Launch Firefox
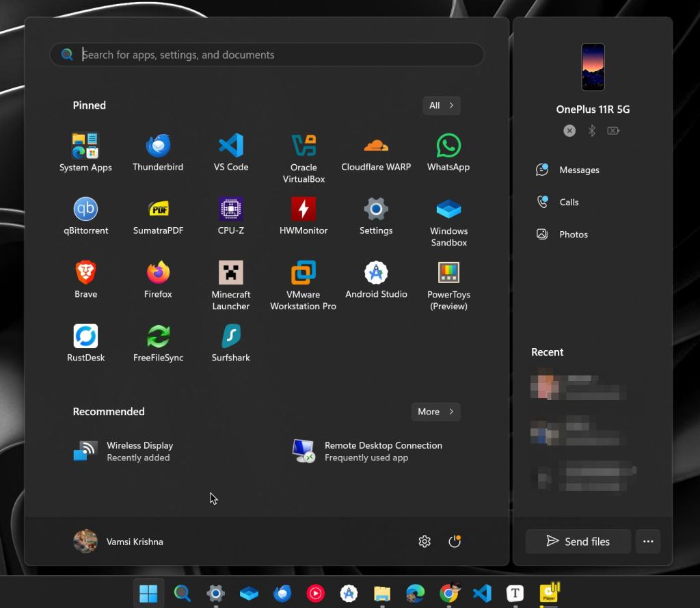 [158, 279]
